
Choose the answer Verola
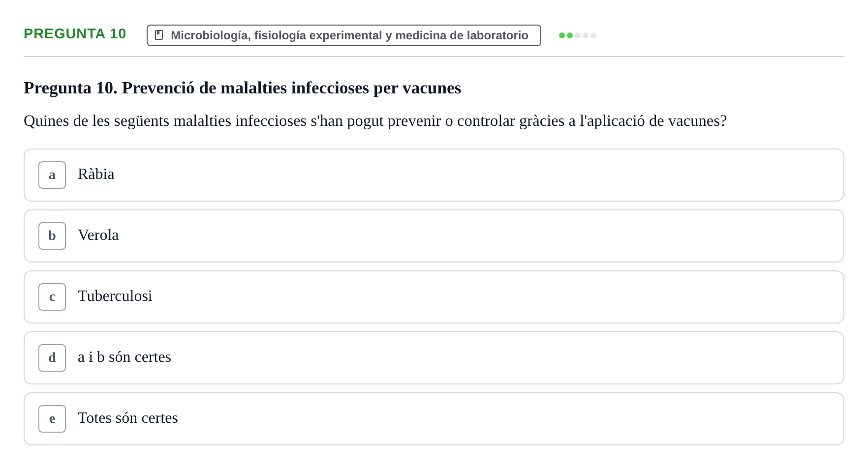point(434,236)
